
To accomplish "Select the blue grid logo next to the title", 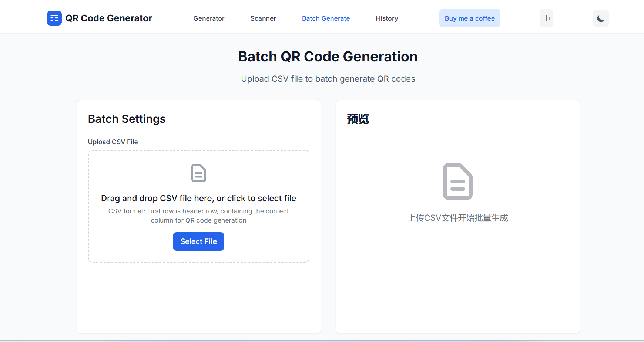I will pyautogui.click(x=54, y=18).
